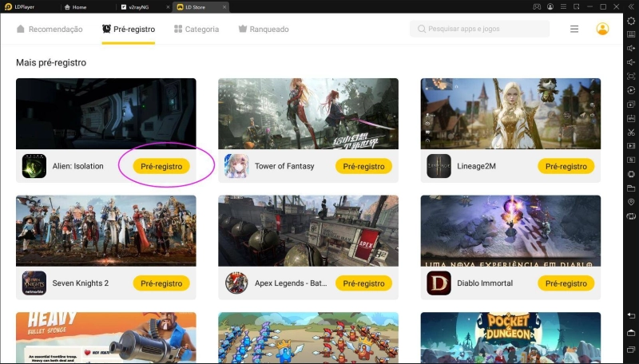Open the LD Store hamburger menu
The height and width of the screenshot is (364, 639).
(574, 29)
